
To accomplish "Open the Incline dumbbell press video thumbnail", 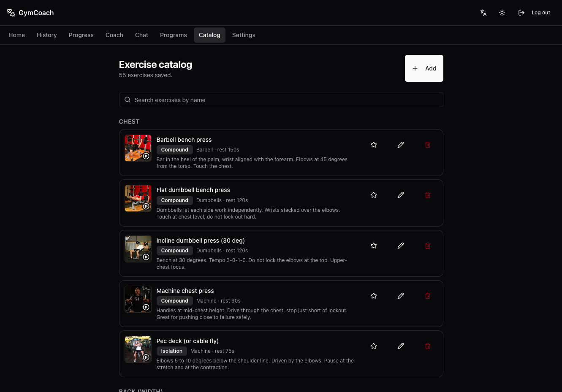I will 138,249.
